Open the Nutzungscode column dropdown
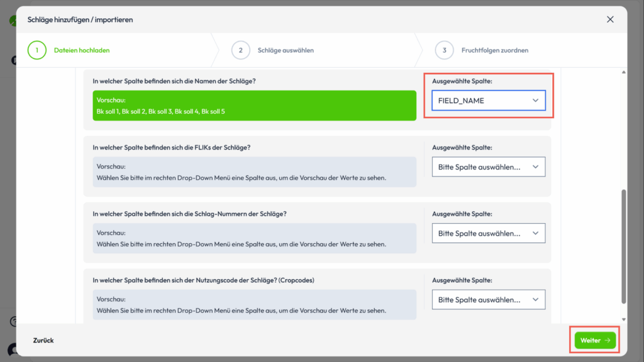644x362 pixels. click(488, 299)
